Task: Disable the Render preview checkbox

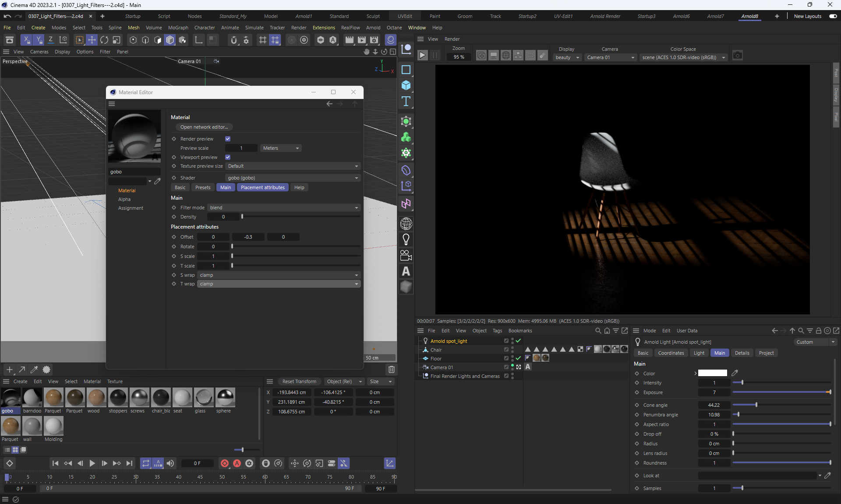Action: click(x=228, y=139)
